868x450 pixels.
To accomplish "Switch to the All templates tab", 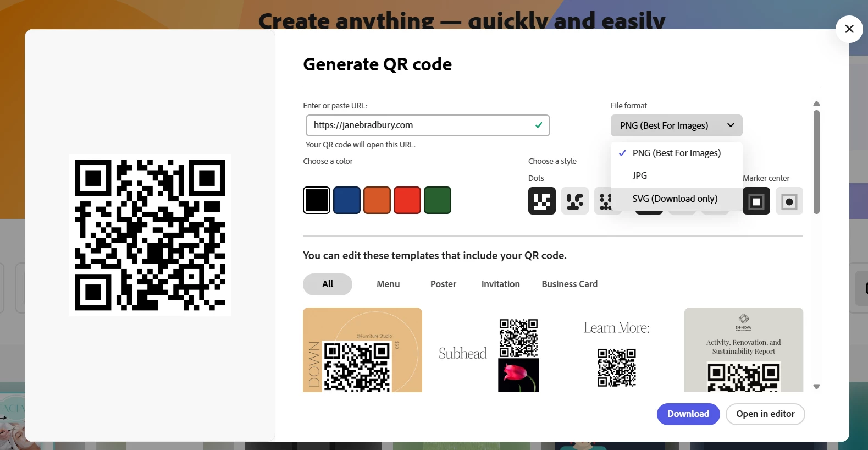I will point(328,284).
